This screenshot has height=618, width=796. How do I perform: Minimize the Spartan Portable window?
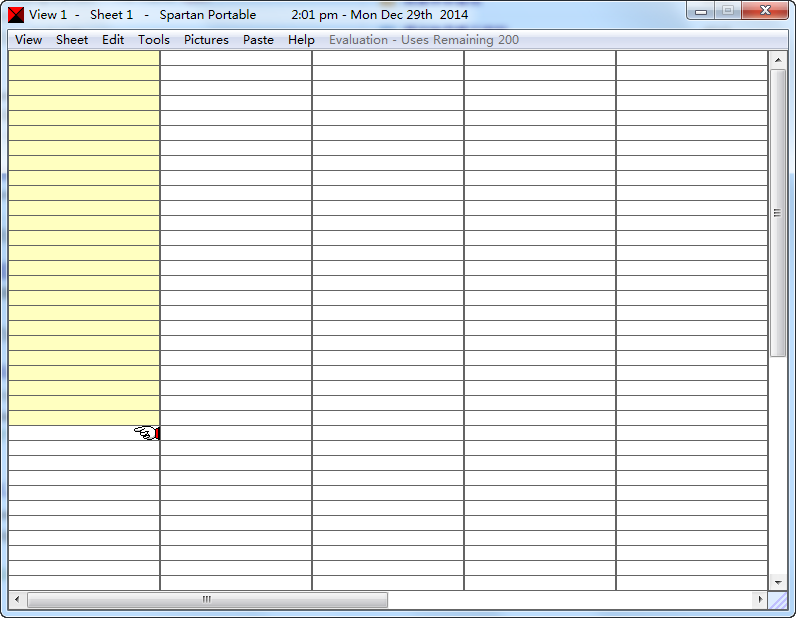pyautogui.click(x=701, y=11)
